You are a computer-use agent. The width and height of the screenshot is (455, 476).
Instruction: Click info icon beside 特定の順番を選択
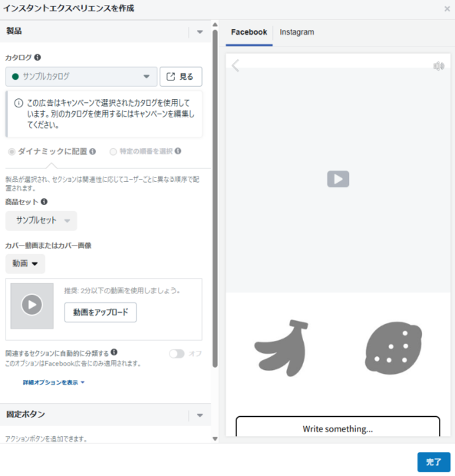click(178, 151)
